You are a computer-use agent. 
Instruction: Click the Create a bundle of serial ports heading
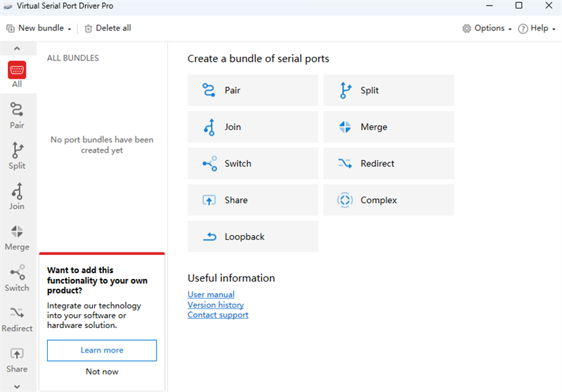click(x=258, y=58)
